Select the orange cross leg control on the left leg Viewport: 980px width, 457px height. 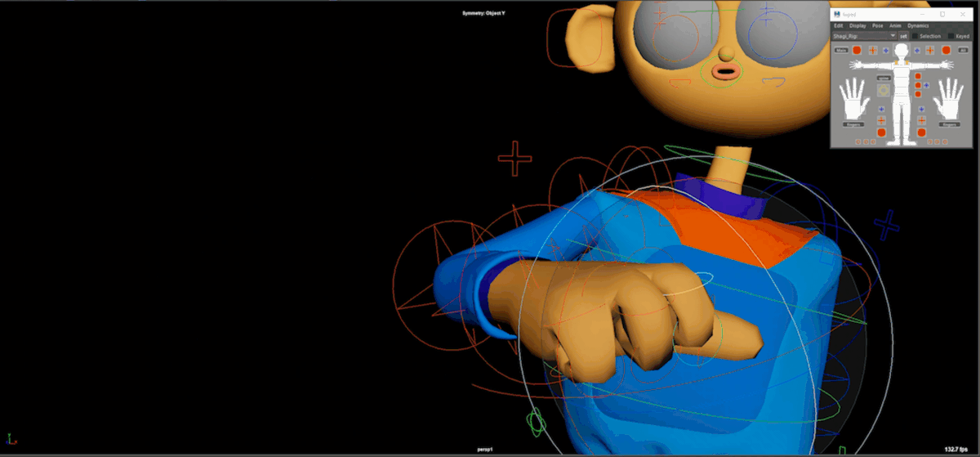[x=881, y=119]
